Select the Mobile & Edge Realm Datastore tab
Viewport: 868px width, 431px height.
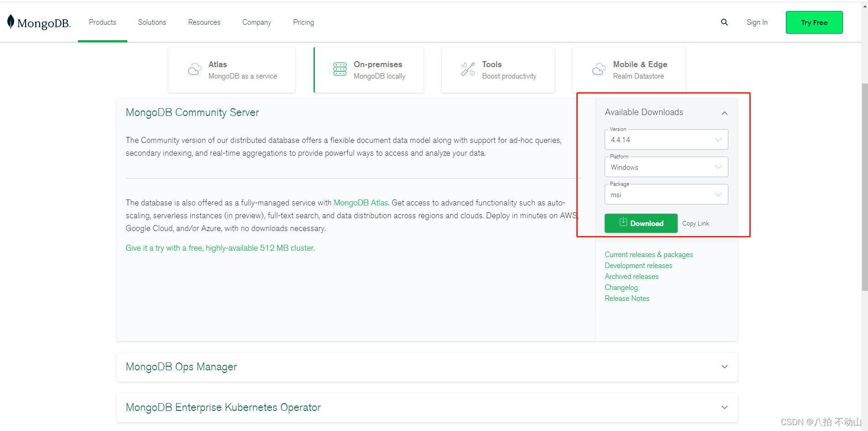tap(629, 70)
